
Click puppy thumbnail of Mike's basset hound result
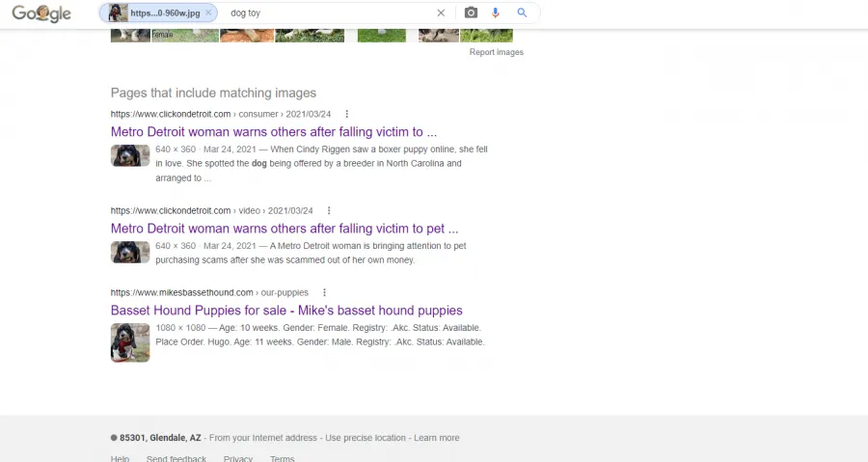(x=130, y=343)
